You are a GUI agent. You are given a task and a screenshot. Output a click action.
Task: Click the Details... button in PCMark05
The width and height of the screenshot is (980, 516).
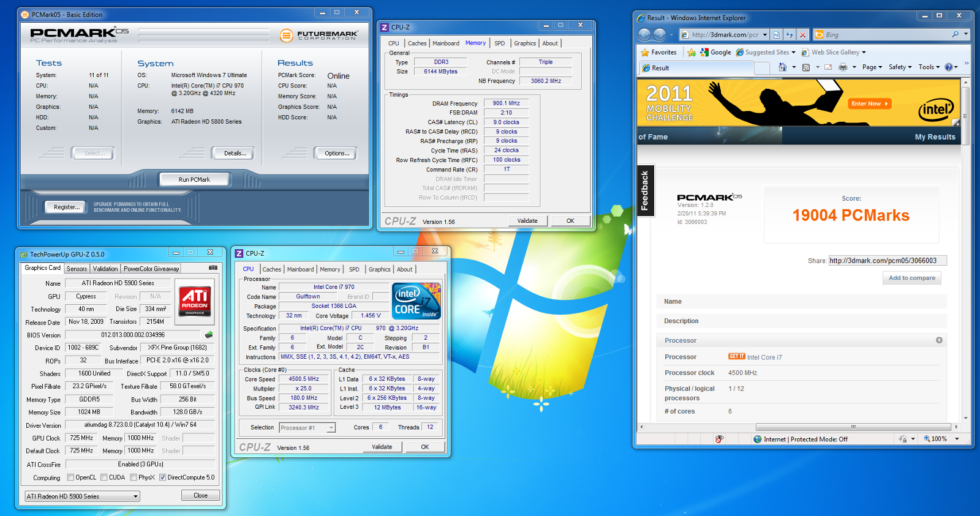[x=235, y=153]
